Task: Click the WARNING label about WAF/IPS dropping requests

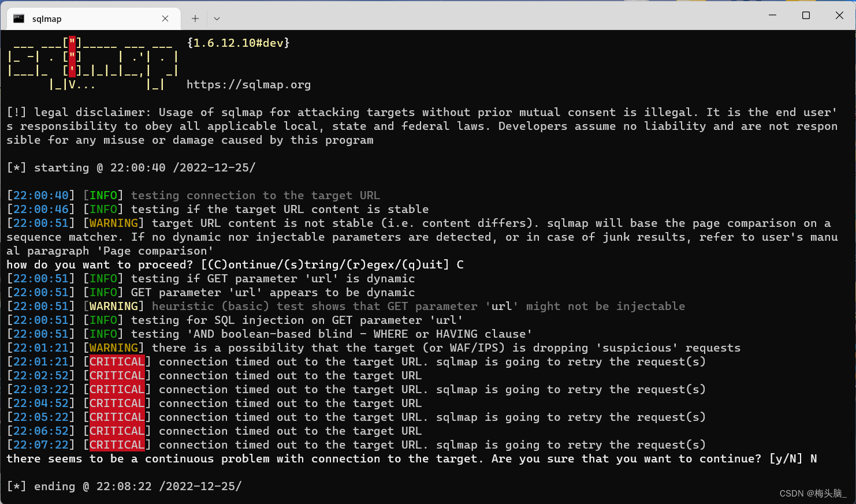Action: (x=114, y=348)
